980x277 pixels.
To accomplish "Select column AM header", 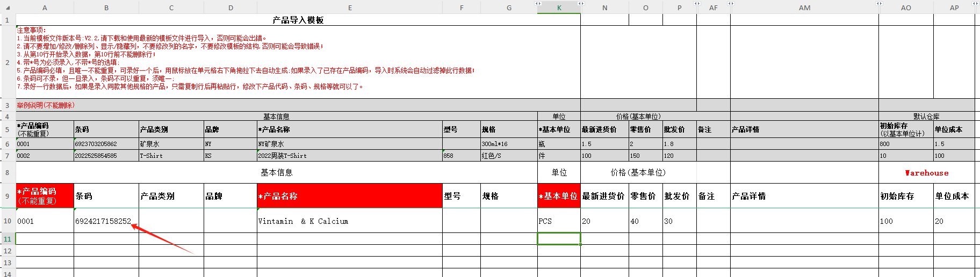I will pyautogui.click(x=804, y=8).
